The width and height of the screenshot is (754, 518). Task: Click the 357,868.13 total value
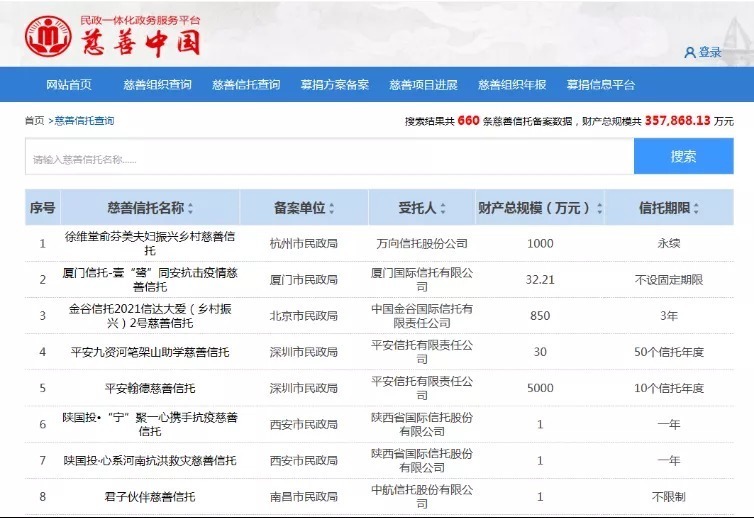tap(678, 120)
